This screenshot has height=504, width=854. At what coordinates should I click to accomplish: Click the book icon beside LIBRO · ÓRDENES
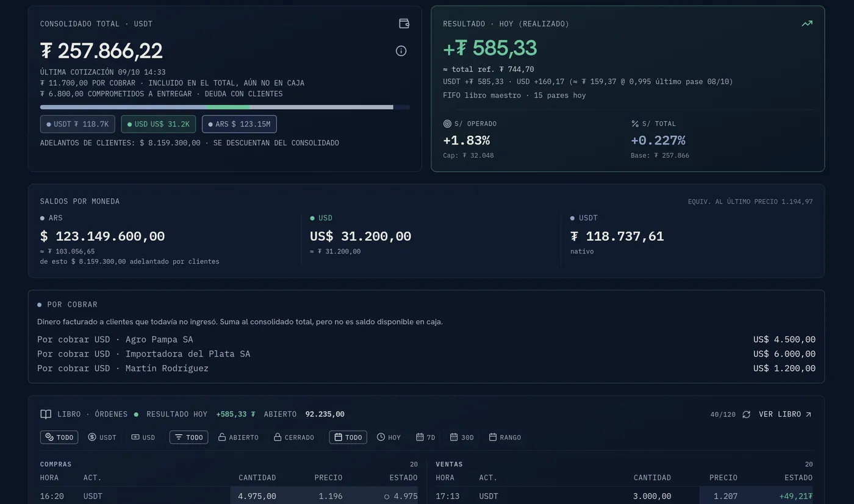[x=46, y=414]
